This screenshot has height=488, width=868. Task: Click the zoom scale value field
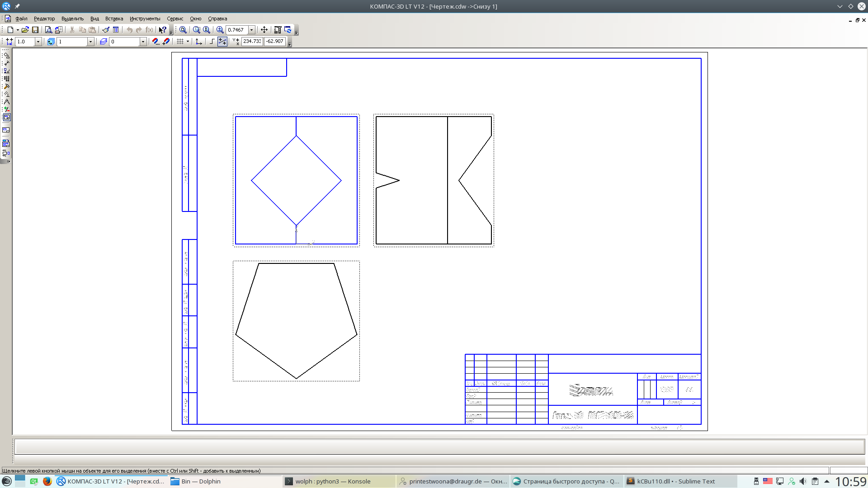coord(237,30)
